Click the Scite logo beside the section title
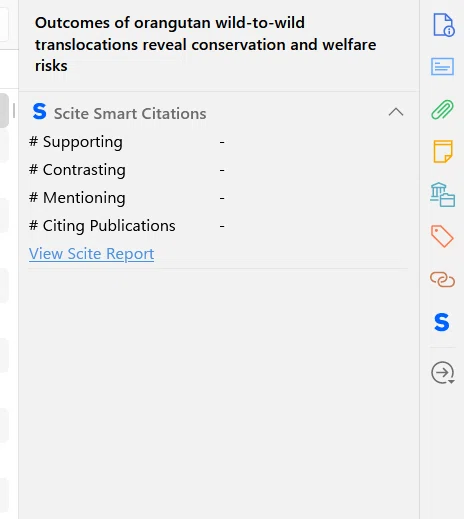Screen dimensions: 464x519 39,111
